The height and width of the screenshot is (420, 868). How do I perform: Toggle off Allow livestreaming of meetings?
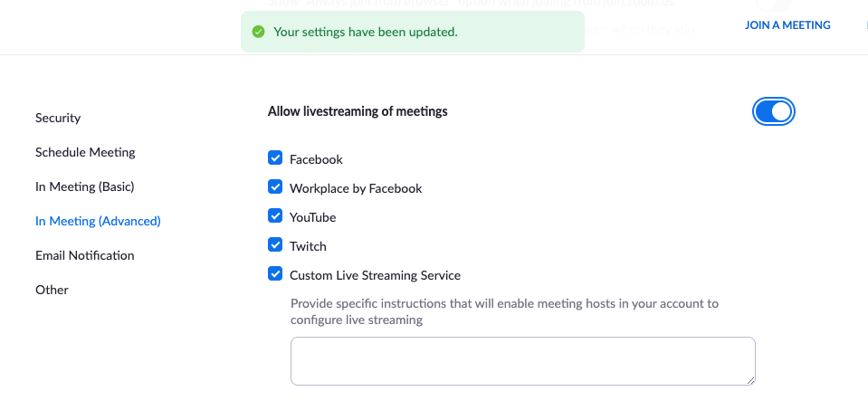point(773,111)
